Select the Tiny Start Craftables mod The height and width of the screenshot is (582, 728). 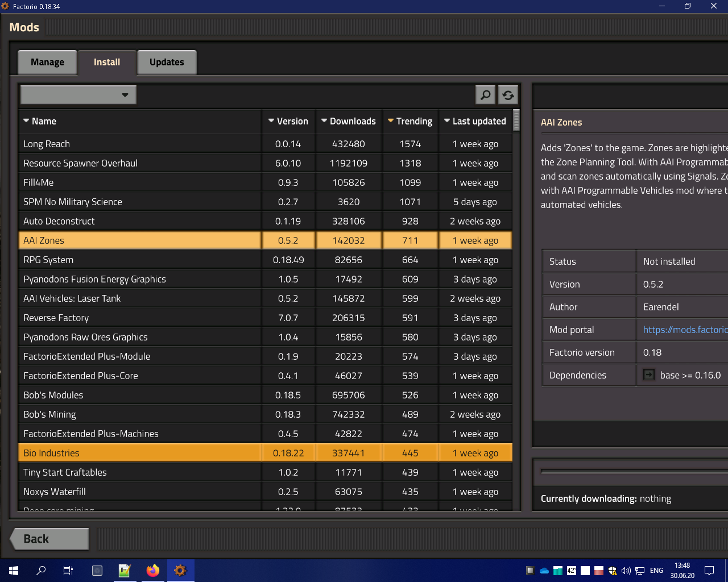click(266, 472)
